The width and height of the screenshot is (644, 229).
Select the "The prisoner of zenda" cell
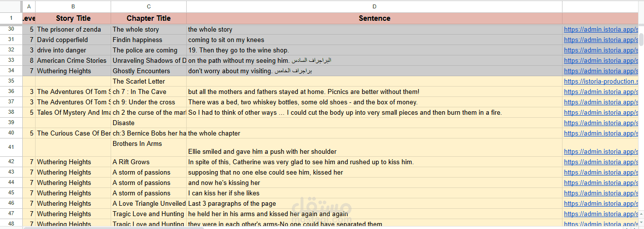69,30
